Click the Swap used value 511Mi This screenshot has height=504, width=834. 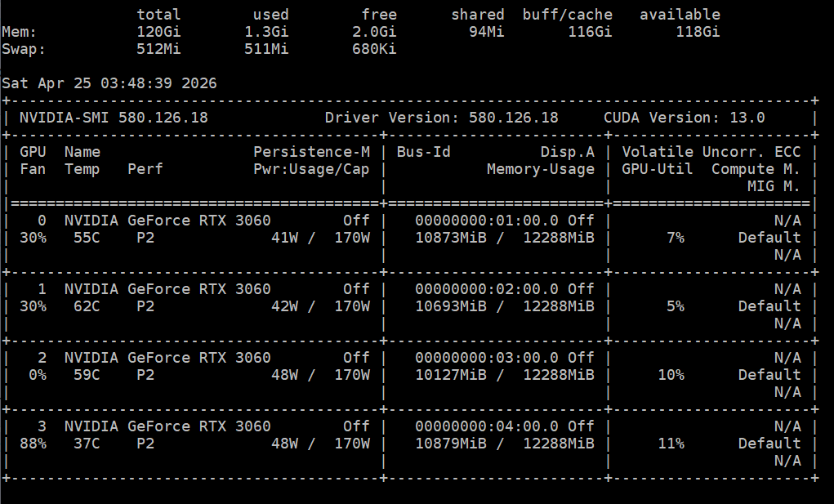[266, 49]
